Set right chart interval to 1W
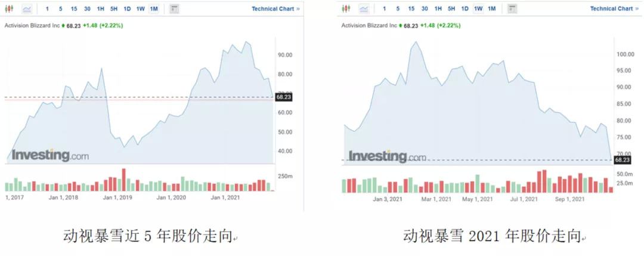The height and width of the screenshot is (256, 644). pyautogui.click(x=478, y=9)
